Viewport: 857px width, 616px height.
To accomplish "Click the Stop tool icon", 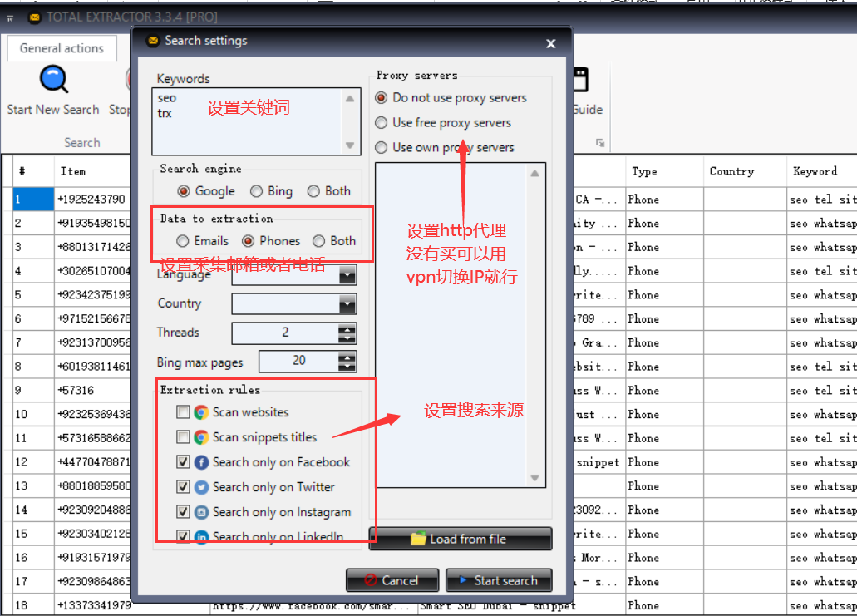I will pyautogui.click(x=130, y=80).
